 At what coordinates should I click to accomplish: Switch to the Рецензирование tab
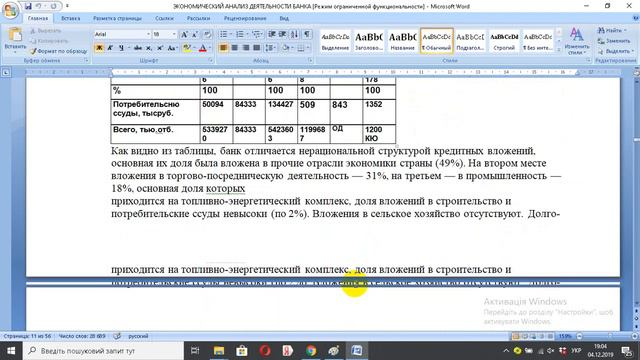(x=245, y=18)
